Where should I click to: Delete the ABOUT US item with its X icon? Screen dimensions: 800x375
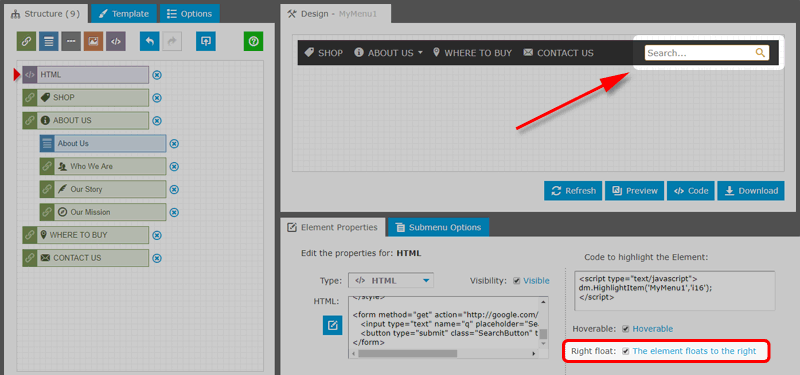[157, 121]
